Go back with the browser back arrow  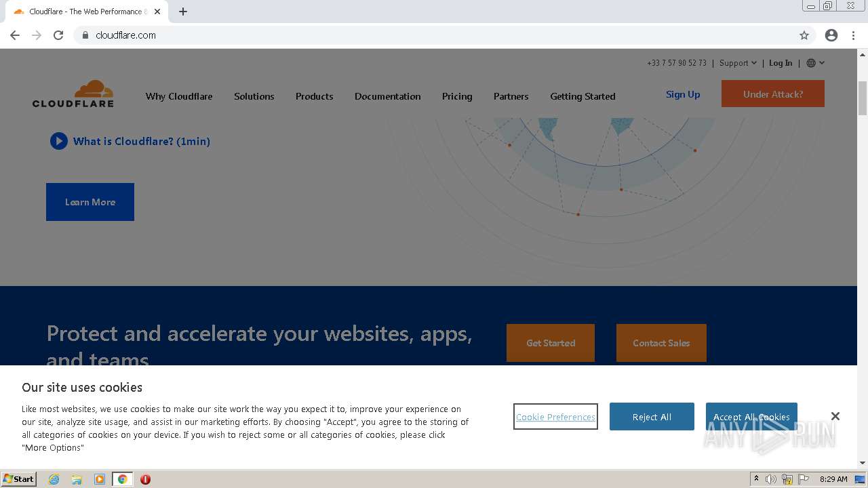click(15, 35)
